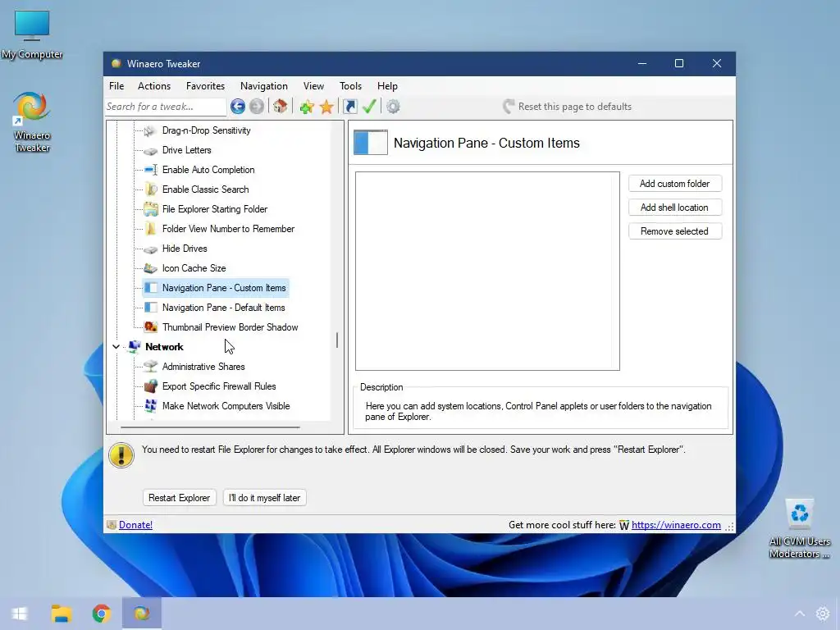Click Add shell location button
Viewport: 840px width, 630px height.
(x=675, y=208)
